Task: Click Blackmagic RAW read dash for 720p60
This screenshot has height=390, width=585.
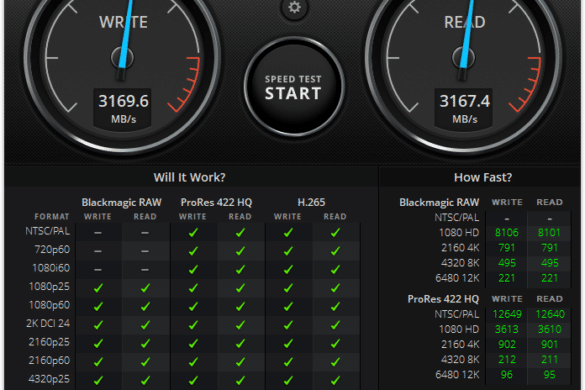Action: 145,251
